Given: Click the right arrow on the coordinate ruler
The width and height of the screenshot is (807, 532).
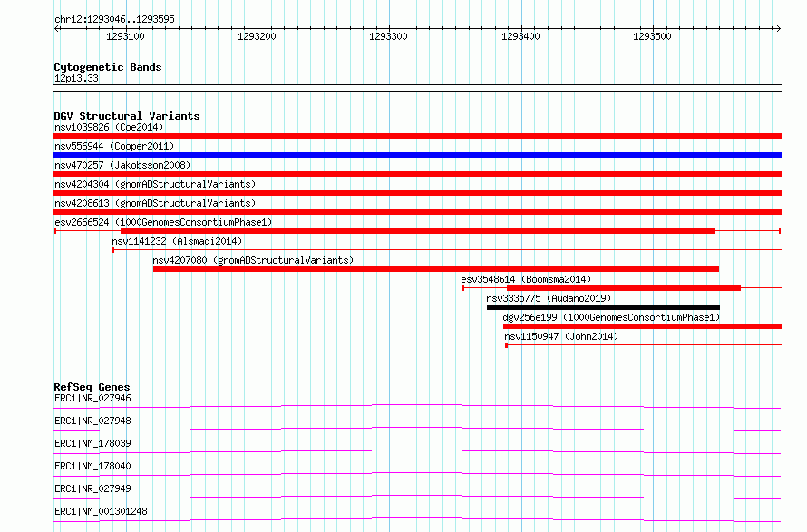Looking at the screenshot, I should point(779,28).
